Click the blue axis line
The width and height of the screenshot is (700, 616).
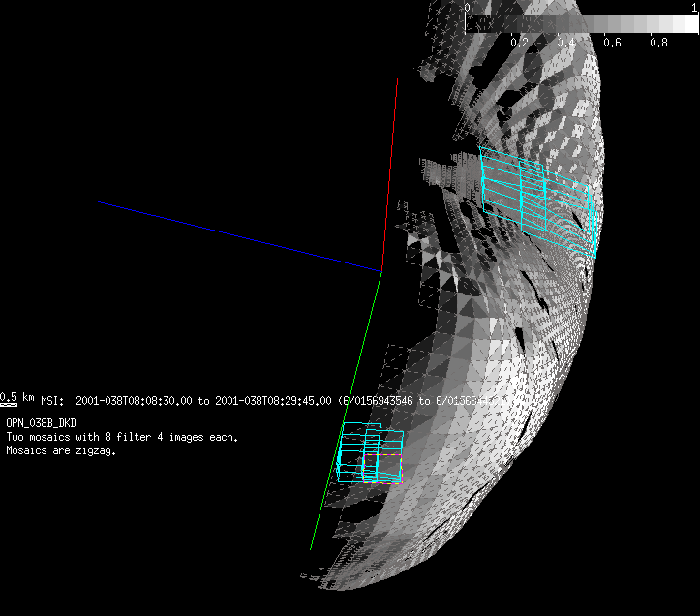pyautogui.click(x=240, y=236)
